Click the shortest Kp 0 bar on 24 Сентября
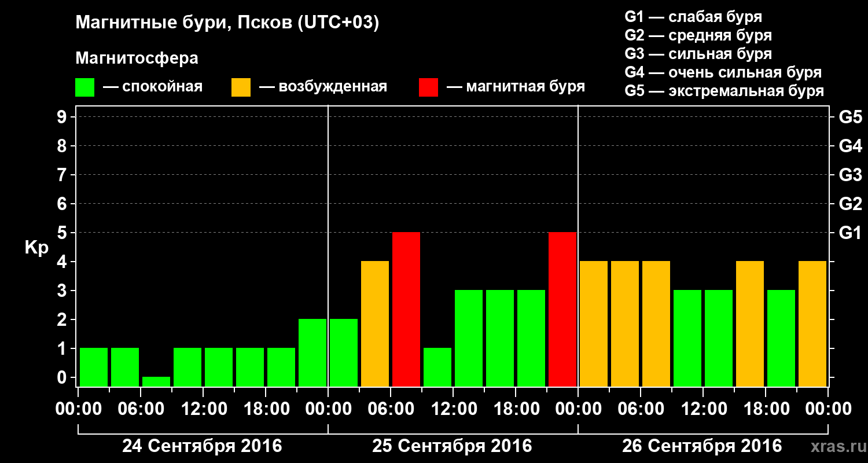868x463 pixels. coord(156,382)
